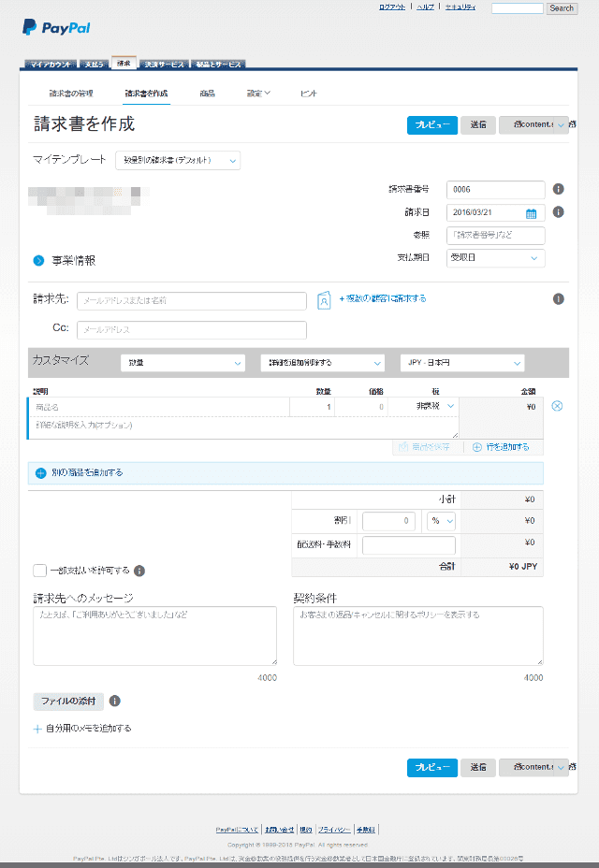Click the Search button
The height and width of the screenshot is (868, 599).
pos(562,8)
